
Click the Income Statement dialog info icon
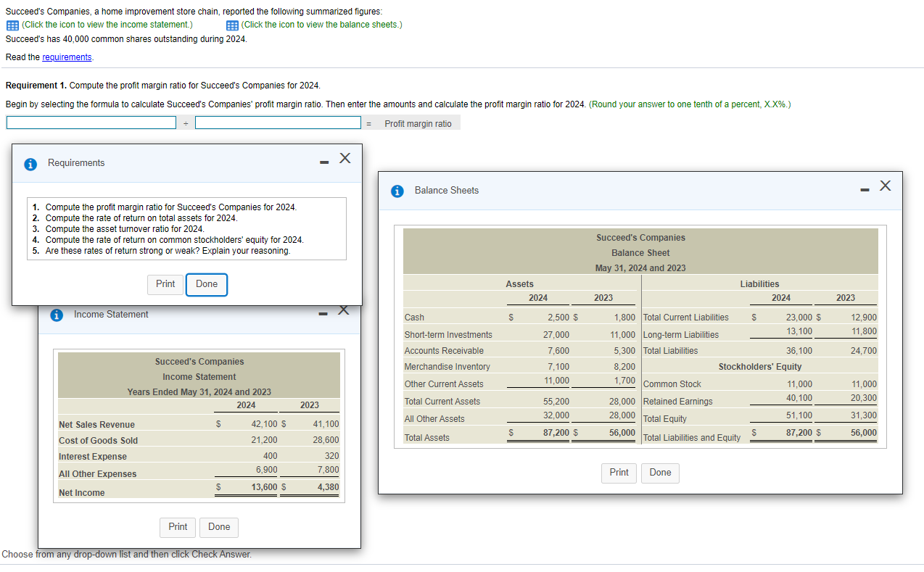[56, 315]
